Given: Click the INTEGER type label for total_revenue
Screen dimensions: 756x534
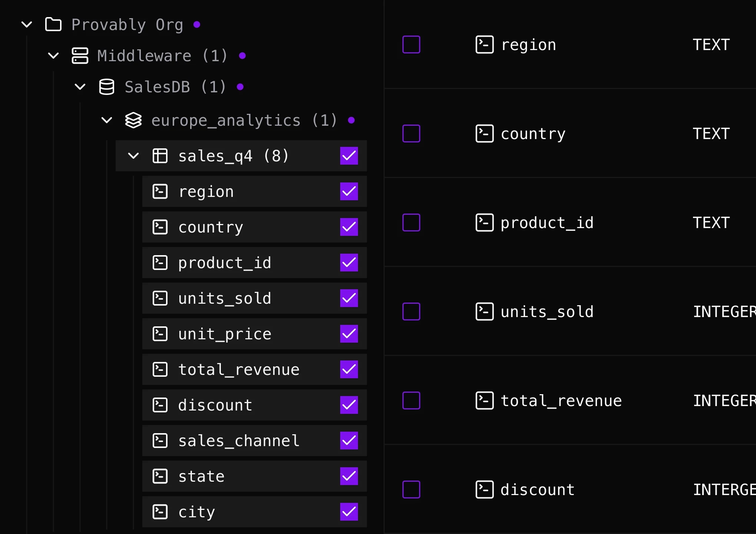Looking at the screenshot, I should (724, 400).
